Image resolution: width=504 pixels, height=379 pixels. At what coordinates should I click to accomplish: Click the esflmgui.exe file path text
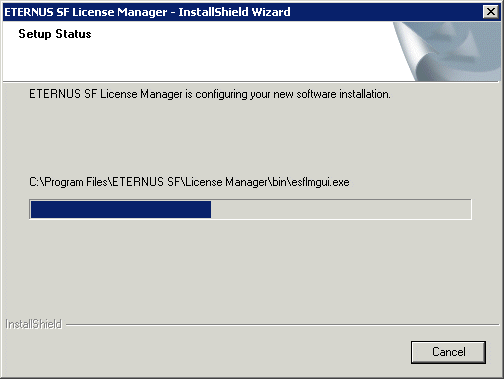tap(189, 182)
